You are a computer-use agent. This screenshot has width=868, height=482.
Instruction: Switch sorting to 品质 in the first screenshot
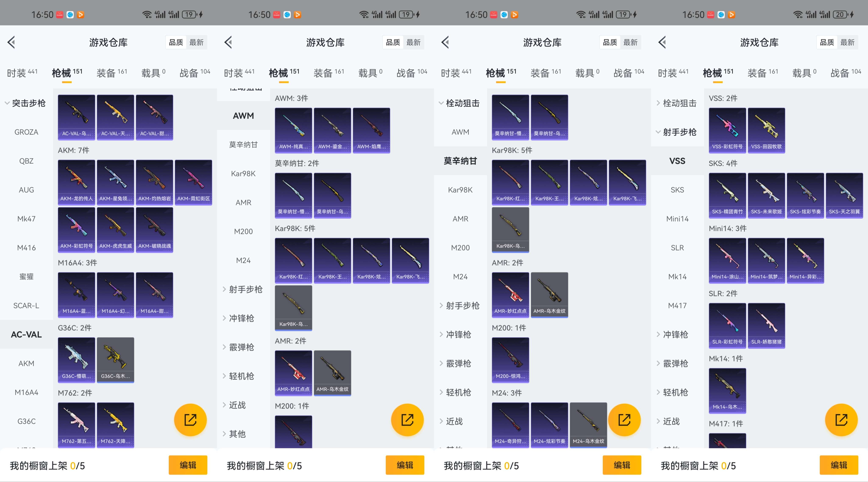[176, 42]
